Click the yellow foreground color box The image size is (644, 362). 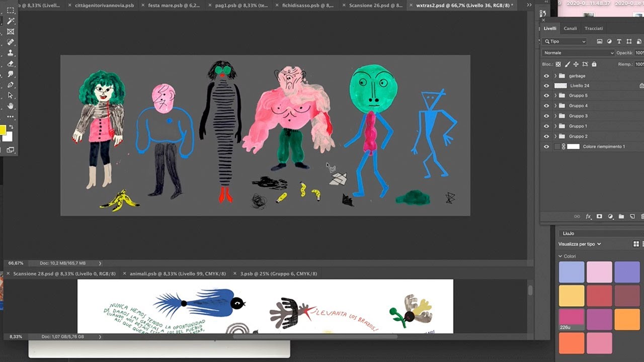(x=3, y=130)
